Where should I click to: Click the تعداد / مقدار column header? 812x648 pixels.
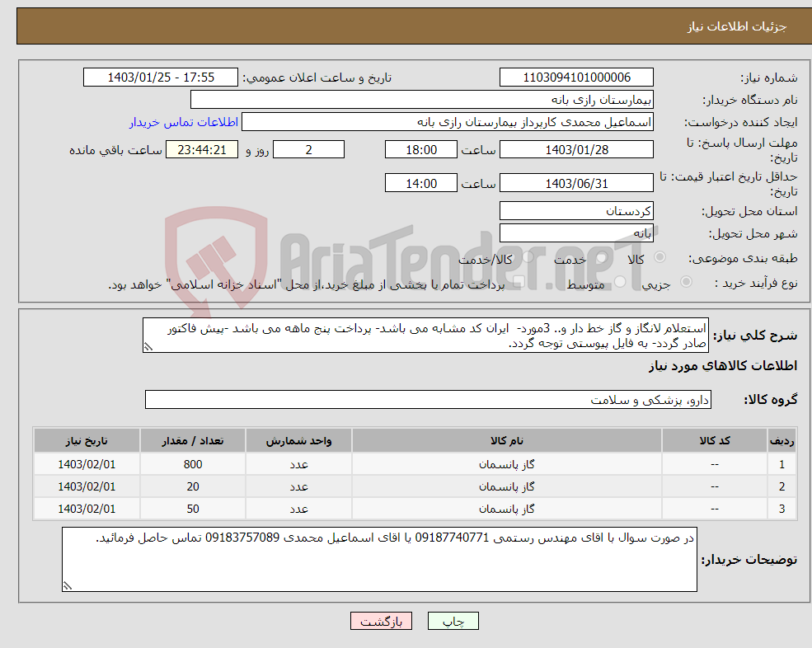point(193,441)
